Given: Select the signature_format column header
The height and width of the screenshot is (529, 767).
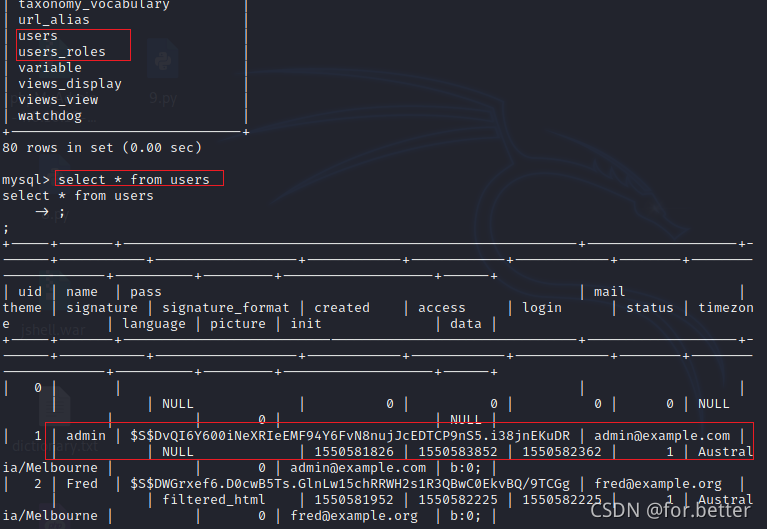Looking at the screenshot, I should pos(226,308).
